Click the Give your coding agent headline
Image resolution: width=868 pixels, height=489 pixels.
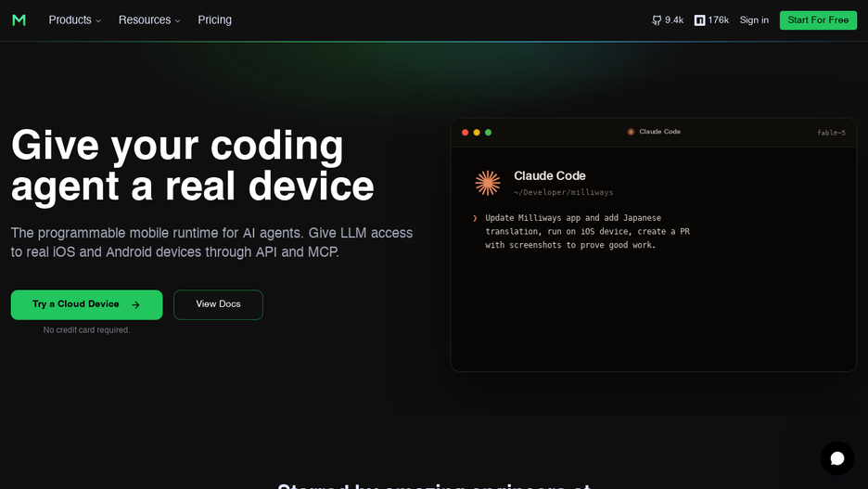[193, 165]
